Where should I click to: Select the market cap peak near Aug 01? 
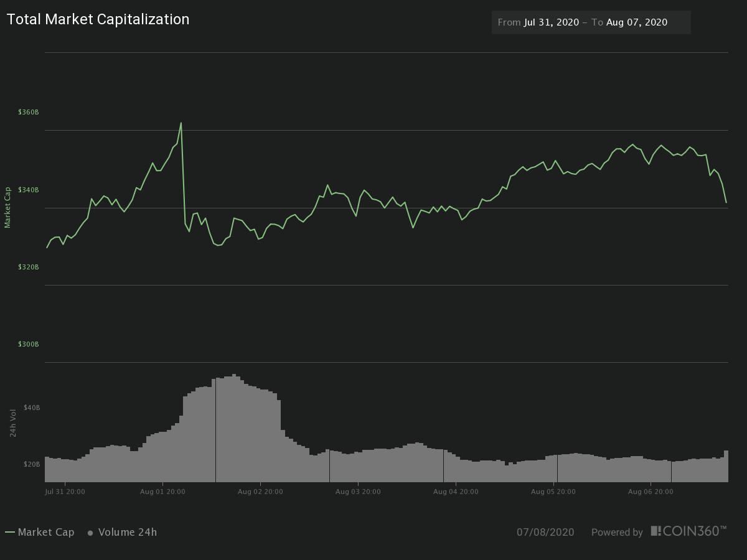click(x=181, y=123)
